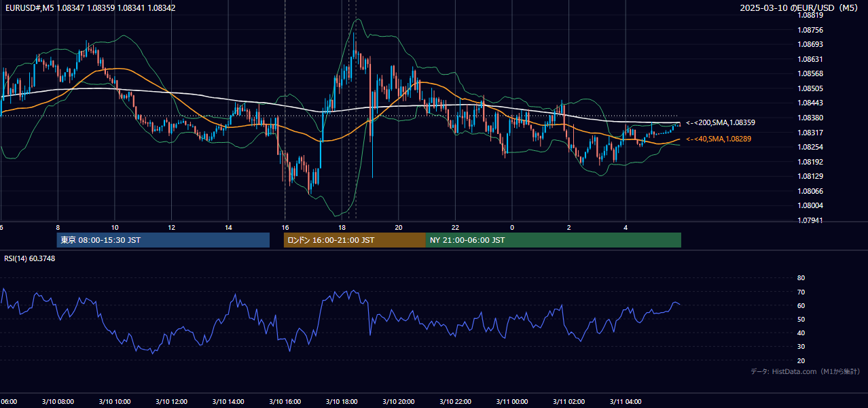Click the 3/10 14:00 time label
The width and height of the screenshot is (868, 408).
point(228,402)
